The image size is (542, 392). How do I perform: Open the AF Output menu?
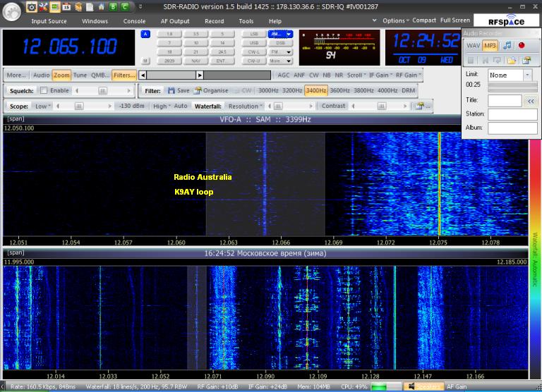[x=175, y=21]
